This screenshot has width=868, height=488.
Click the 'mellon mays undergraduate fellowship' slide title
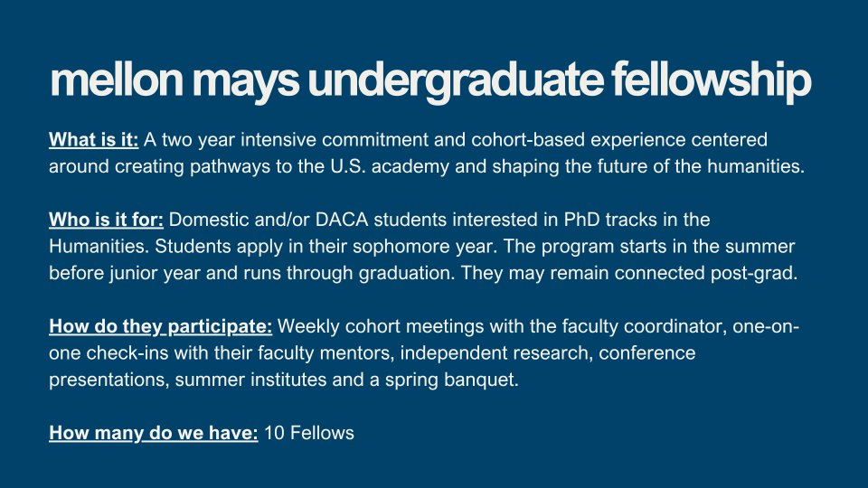[x=430, y=82]
